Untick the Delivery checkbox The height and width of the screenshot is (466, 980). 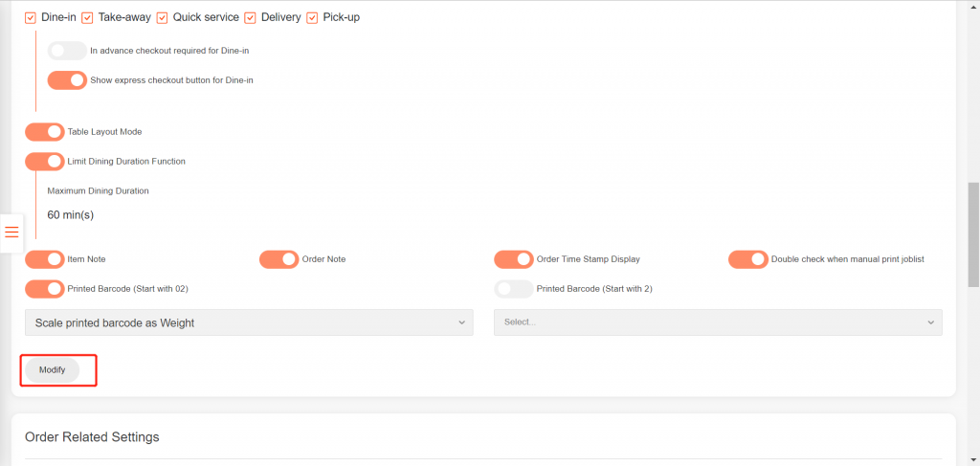[x=251, y=17]
